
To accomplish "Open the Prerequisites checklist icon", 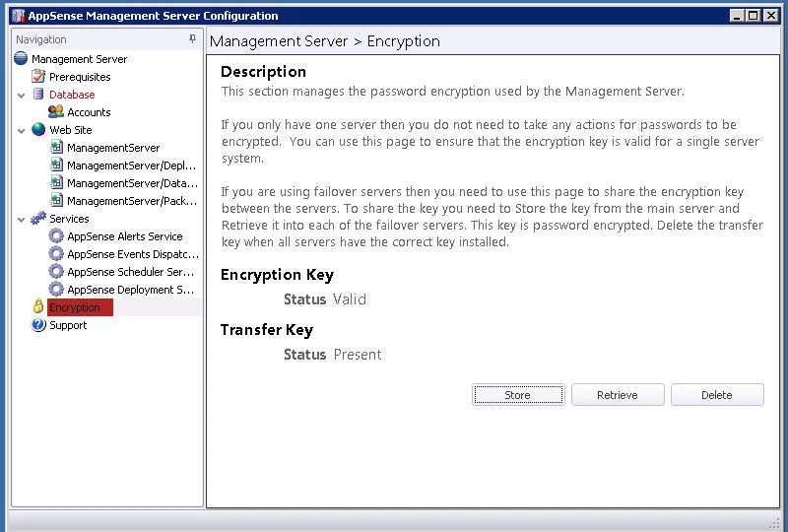I will [38, 77].
